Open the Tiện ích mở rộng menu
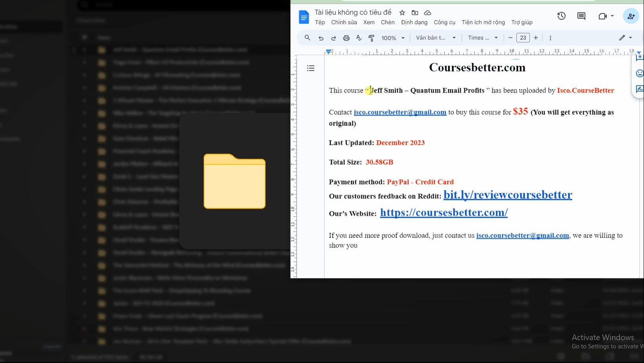The image size is (644, 363). [x=483, y=22]
